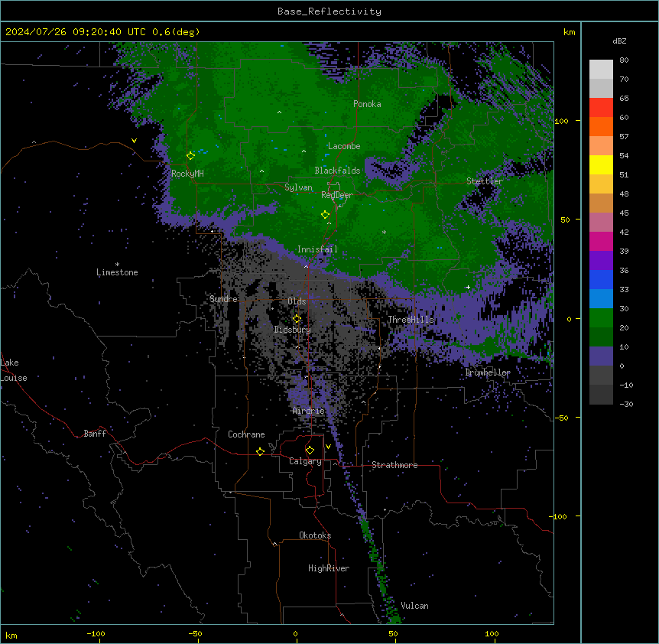Click the 50 tick label on horizontal axis

click(393, 633)
